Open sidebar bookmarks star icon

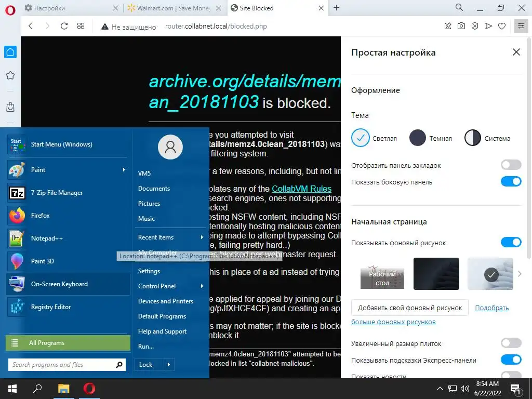click(x=10, y=75)
